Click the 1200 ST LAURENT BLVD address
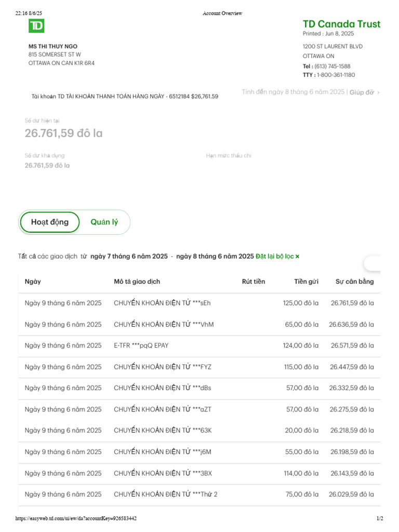 pyautogui.click(x=332, y=46)
